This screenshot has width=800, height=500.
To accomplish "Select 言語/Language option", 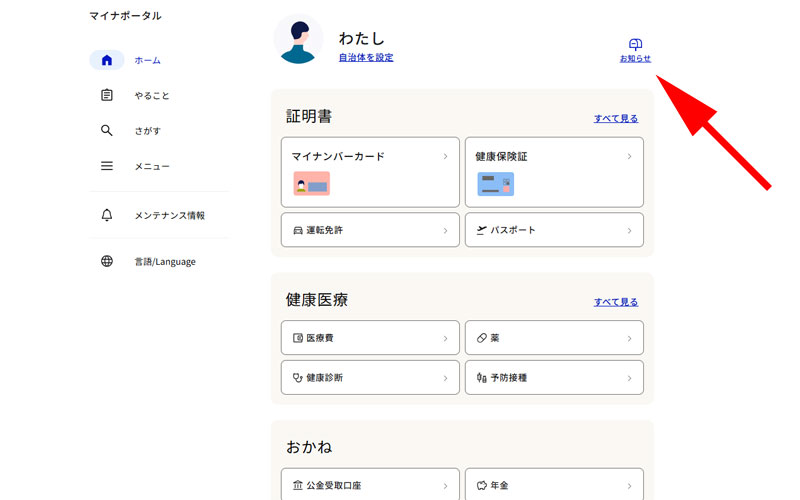I will [165, 262].
